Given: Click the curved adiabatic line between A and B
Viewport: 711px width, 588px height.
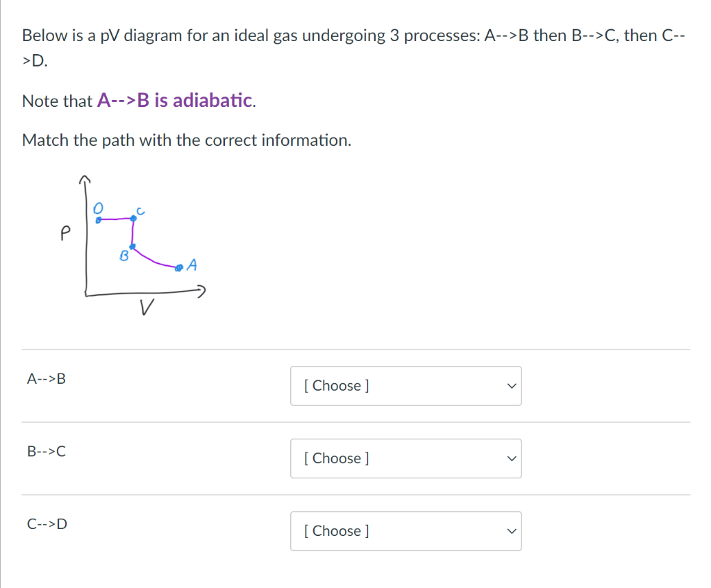Looking at the screenshot, I should pos(153,260).
